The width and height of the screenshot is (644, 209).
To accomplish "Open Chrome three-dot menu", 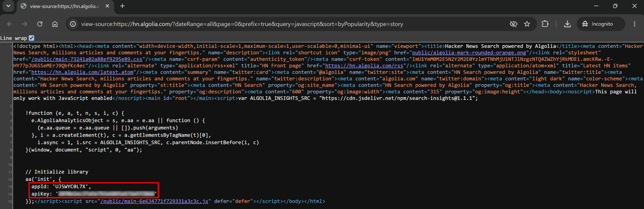I will click(635, 24).
